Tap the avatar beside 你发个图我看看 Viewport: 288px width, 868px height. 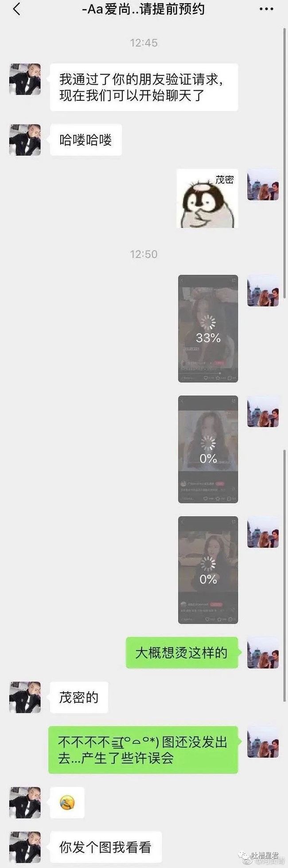[x=25, y=848]
